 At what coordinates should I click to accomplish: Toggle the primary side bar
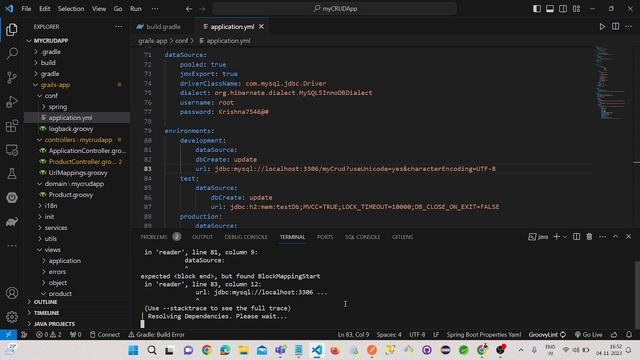point(537,9)
